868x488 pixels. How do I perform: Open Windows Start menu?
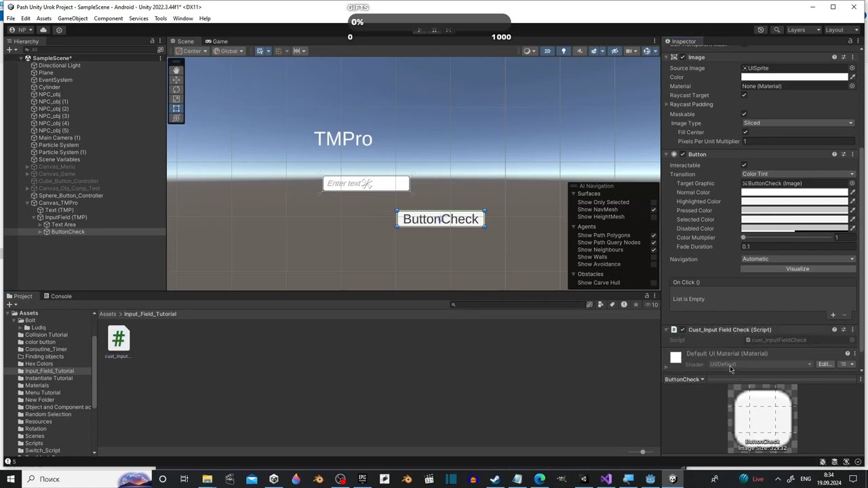(x=10, y=479)
